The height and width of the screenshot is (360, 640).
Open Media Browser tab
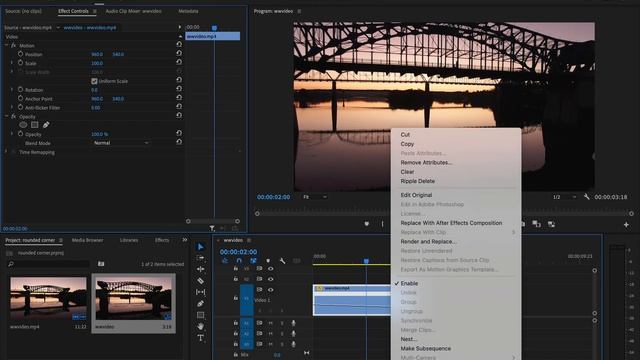click(x=87, y=240)
